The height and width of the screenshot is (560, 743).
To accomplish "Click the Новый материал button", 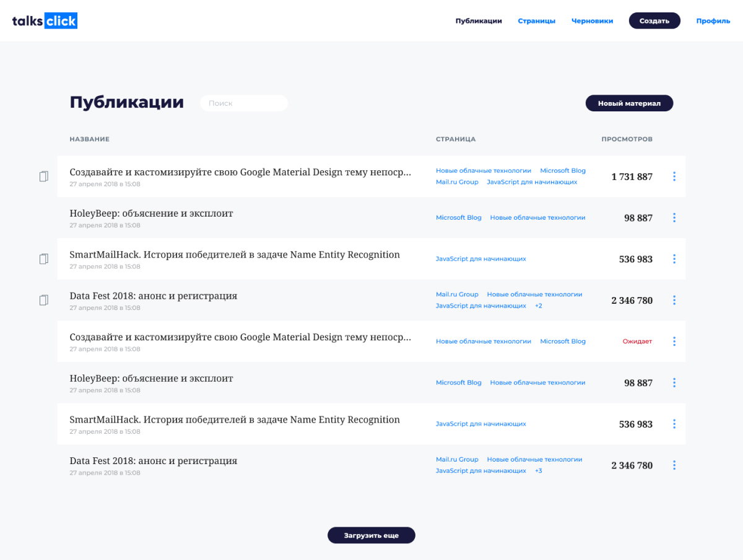I will pyautogui.click(x=629, y=103).
